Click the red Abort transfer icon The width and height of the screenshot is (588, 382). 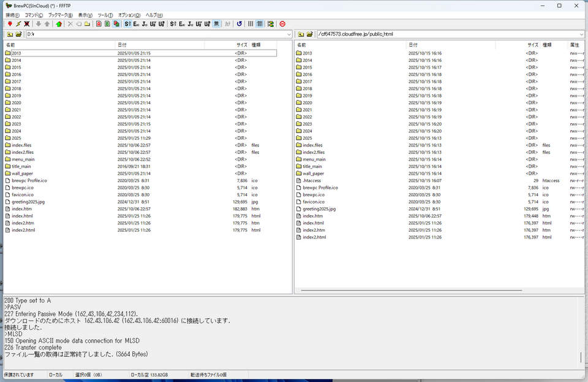[282, 24]
